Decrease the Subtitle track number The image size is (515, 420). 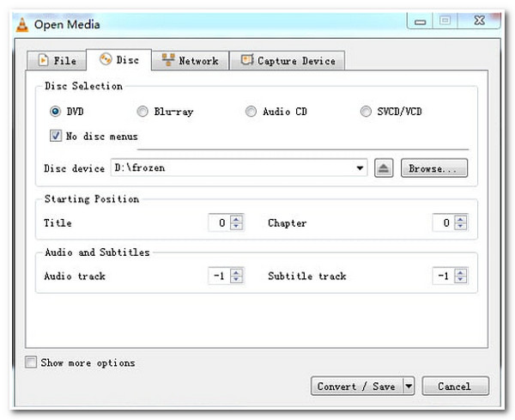coord(460,280)
